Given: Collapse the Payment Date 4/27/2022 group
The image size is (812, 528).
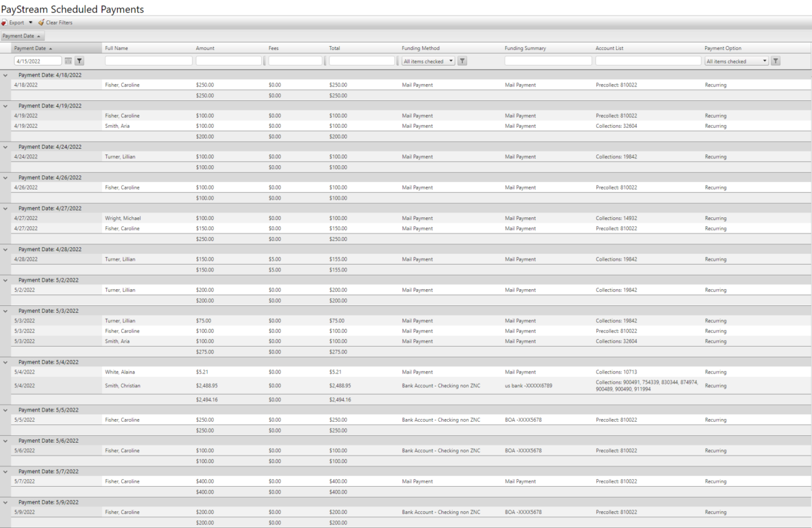Looking at the screenshot, I should click(x=5, y=208).
